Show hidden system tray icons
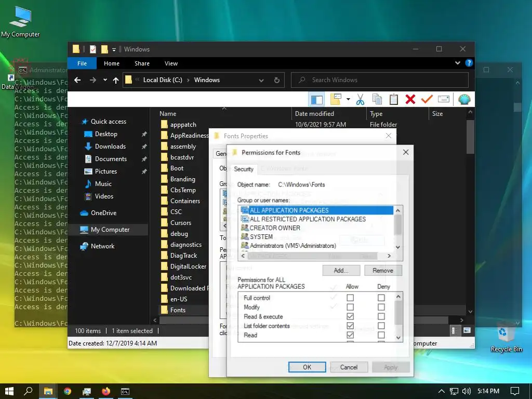This screenshot has height=399, width=532. click(x=442, y=391)
